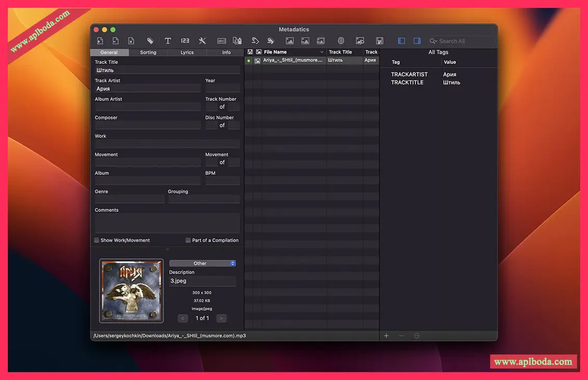Screen dimensions: 588x380
Task: Click the brain lookup icon in toolbar
Action: click(x=341, y=41)
